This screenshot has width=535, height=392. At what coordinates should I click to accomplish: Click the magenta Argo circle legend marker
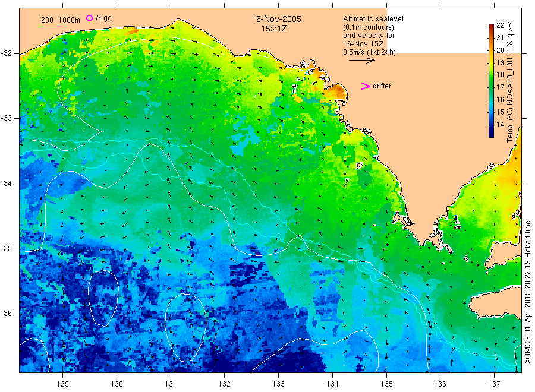click(89, 18)
